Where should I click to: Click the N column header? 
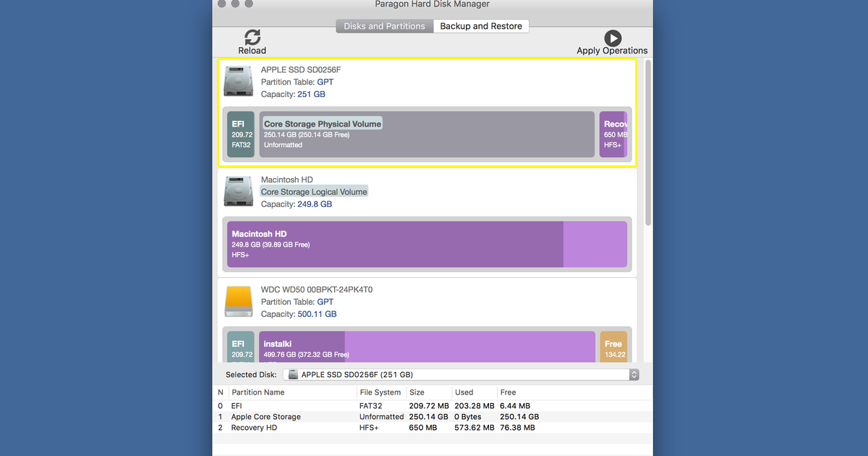221,392
